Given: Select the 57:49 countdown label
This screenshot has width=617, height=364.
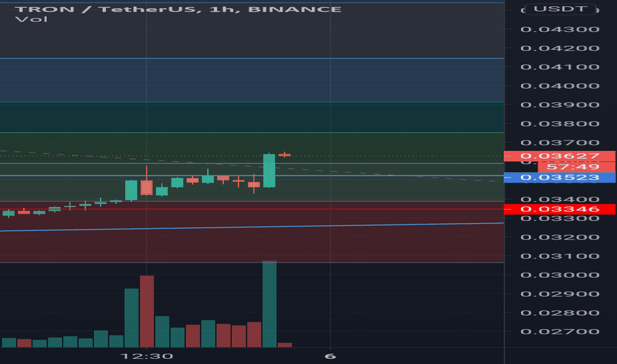Looking at the screenshot, I should pyautogui.click(x=576, y=167).
